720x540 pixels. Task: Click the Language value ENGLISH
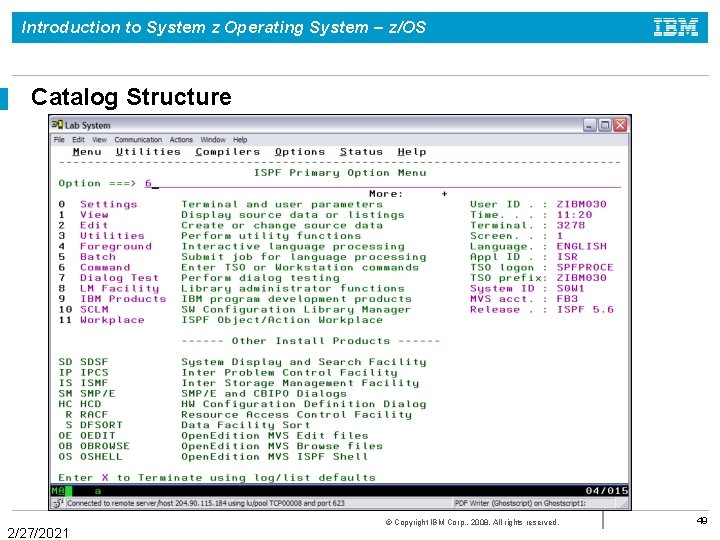581,247
